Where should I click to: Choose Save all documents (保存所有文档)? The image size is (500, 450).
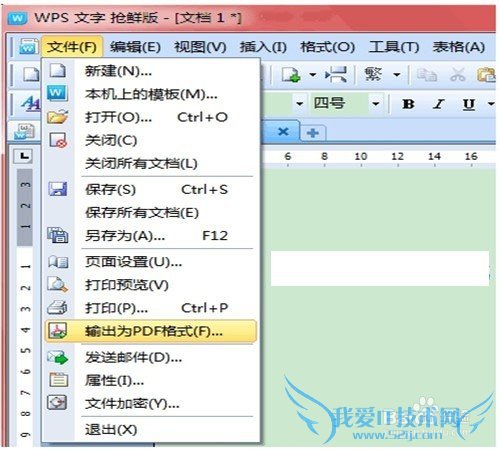click(x=151, y=213)
